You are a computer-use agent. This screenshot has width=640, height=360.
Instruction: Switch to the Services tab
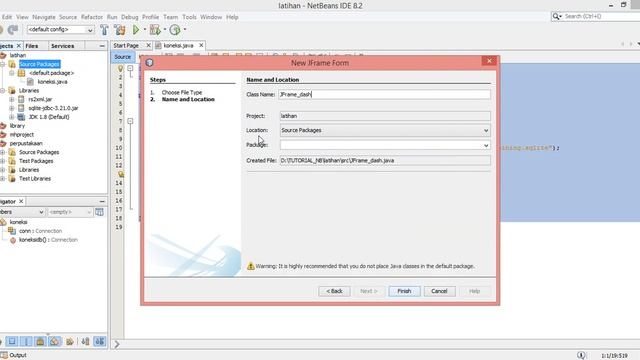coord(62,46)
